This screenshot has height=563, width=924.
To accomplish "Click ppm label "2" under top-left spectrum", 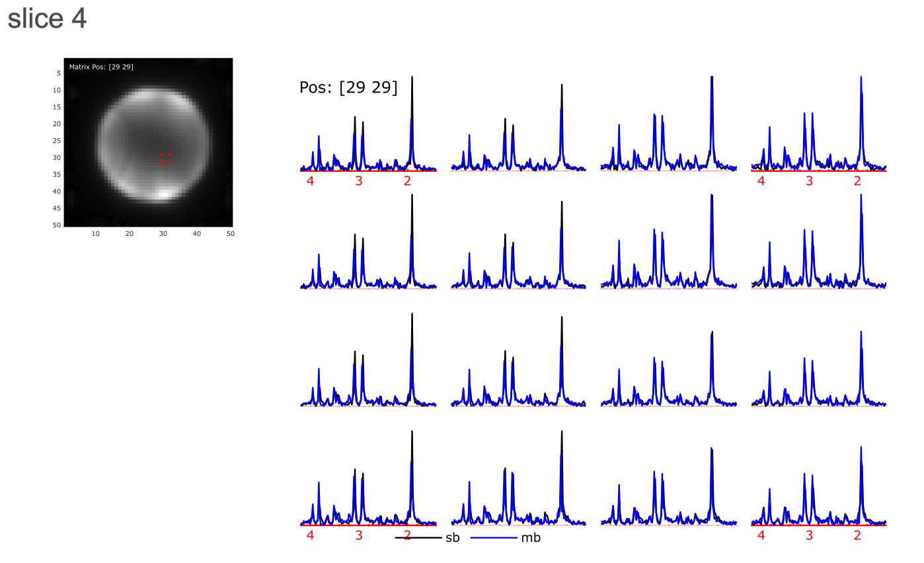I will point(407,181).
